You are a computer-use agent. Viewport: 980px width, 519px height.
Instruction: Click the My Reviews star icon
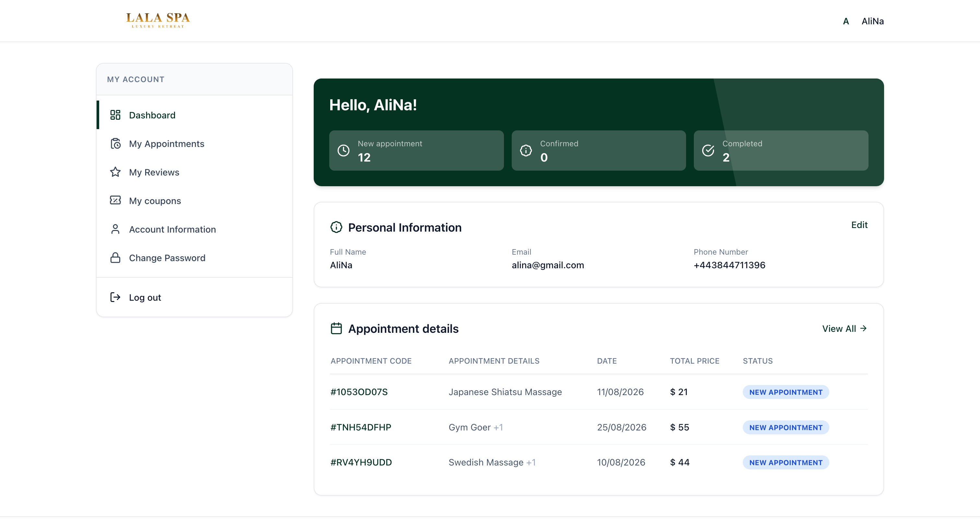[x=115, y=172]
